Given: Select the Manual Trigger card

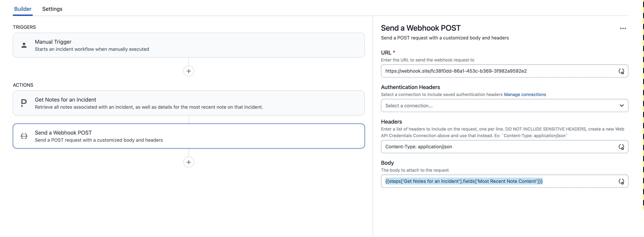Looking at the screenshot, I should [189, 45].
